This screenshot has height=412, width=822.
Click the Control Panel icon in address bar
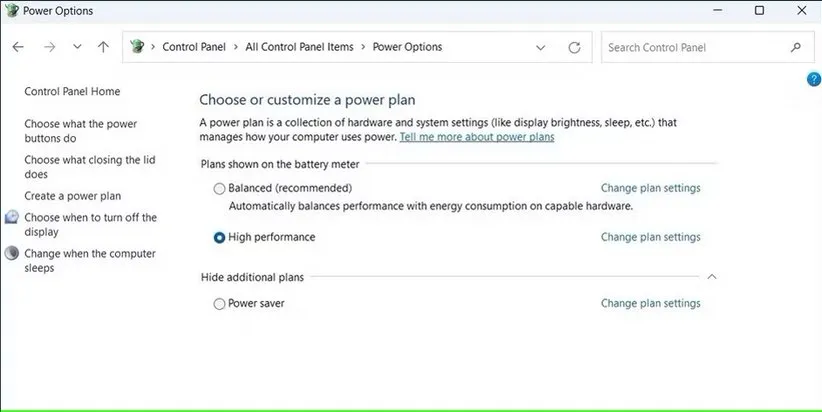pyautogui.click(x=138, y=47)
